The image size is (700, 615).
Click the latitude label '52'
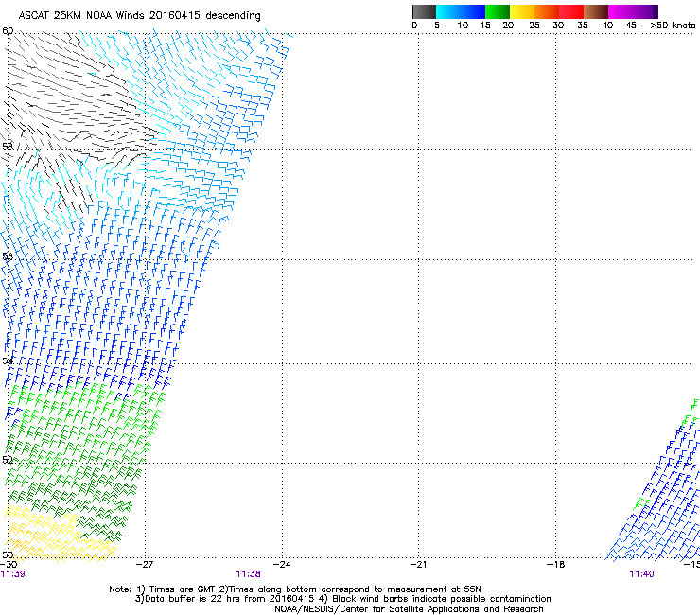(8, 460)
